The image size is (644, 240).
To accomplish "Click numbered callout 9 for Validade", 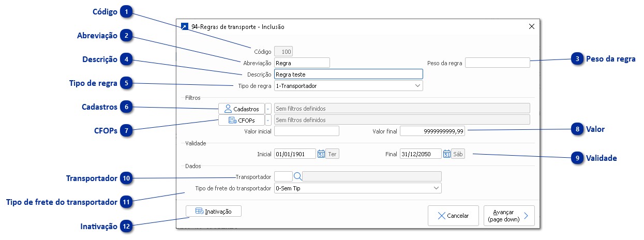I will pyautogui.click(x=577, y=158).
